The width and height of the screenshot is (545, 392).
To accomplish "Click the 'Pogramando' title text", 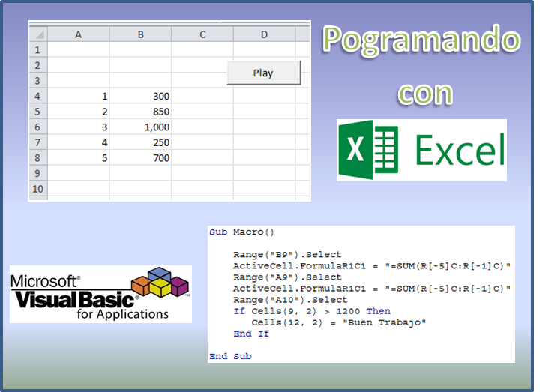I will point(421,40).
